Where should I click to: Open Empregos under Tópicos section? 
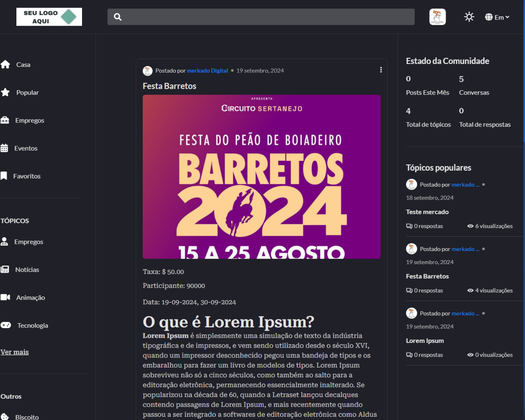click(28, 242)
